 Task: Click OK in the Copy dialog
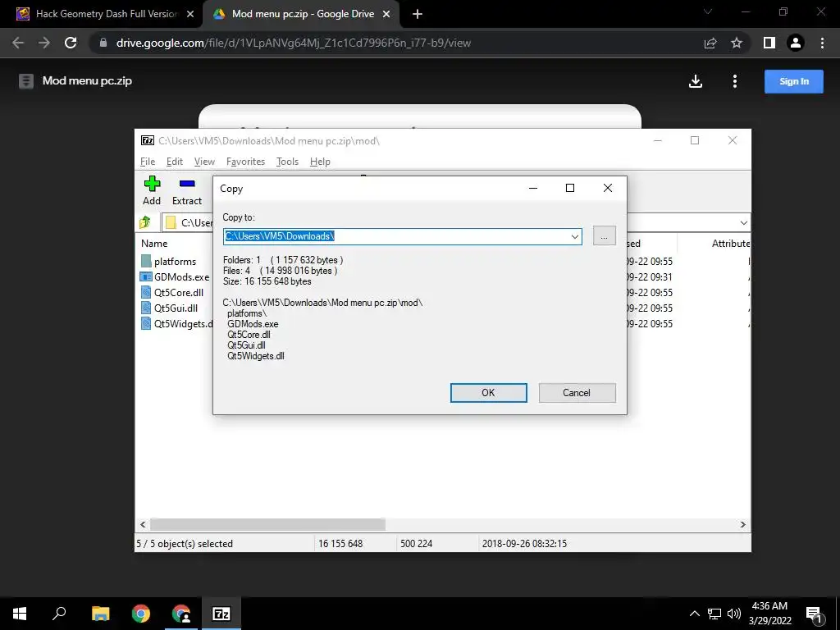click(488, 393)
